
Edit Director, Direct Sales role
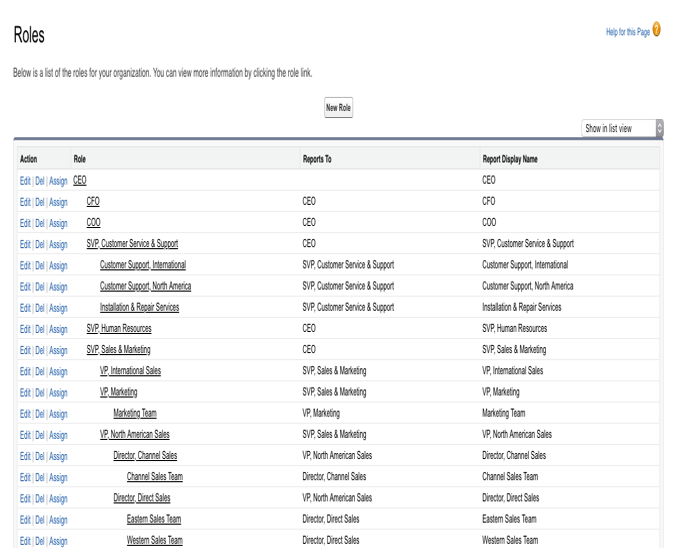pos(25,499)
